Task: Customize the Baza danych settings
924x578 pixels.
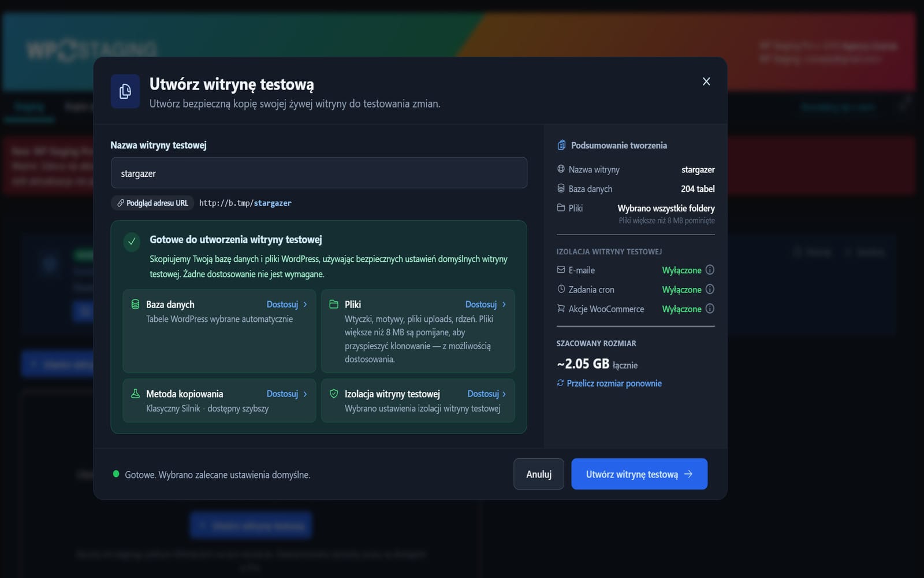Action: click(282, 304)
